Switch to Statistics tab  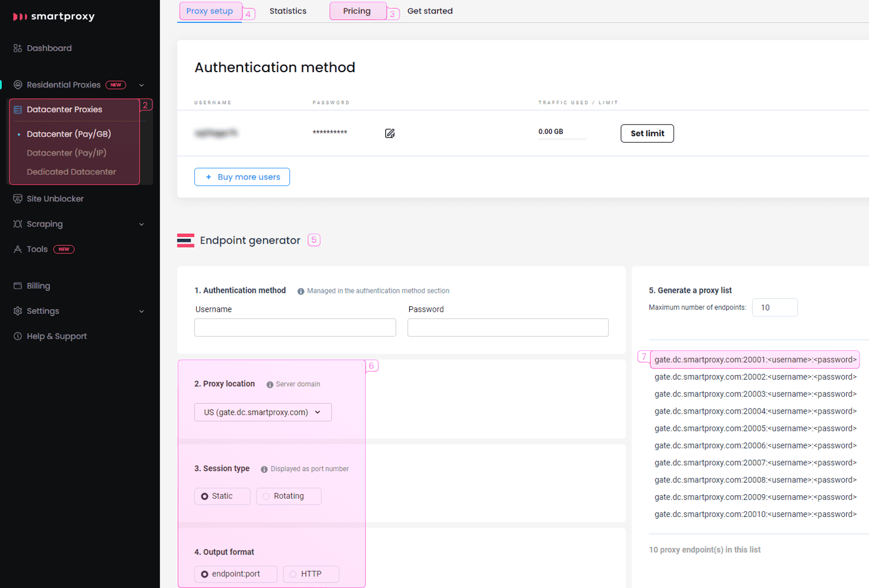click(288, 11)
